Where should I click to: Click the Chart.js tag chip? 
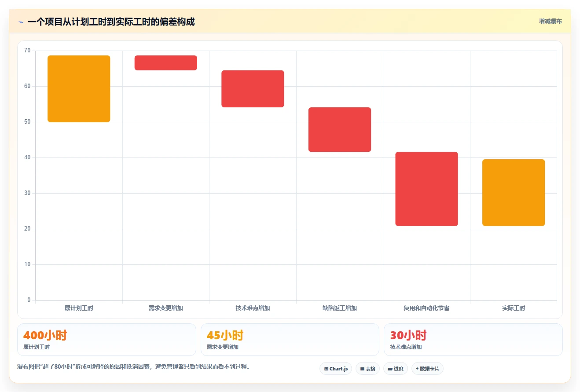click(x=336, y=369)
